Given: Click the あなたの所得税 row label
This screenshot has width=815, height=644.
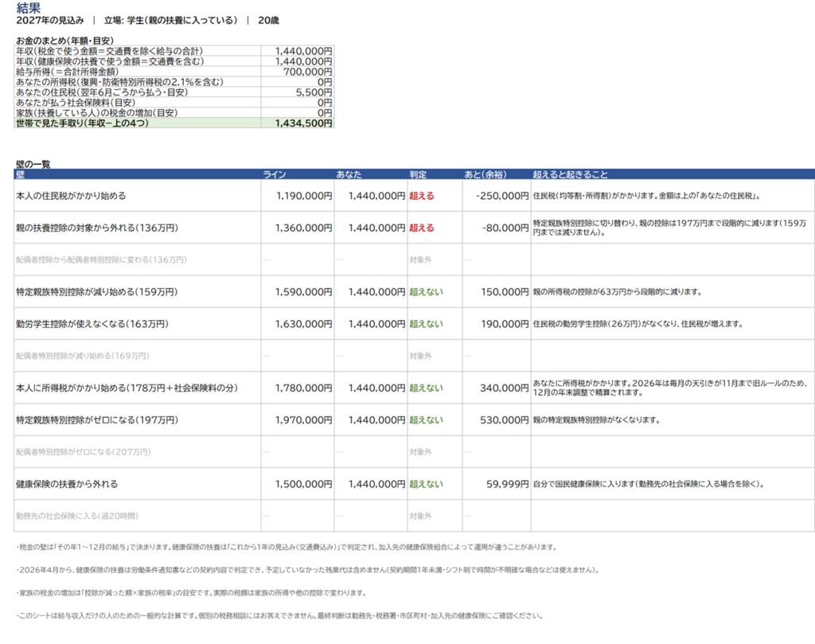Looking at the screenshot, I should [x=119, y=82].
